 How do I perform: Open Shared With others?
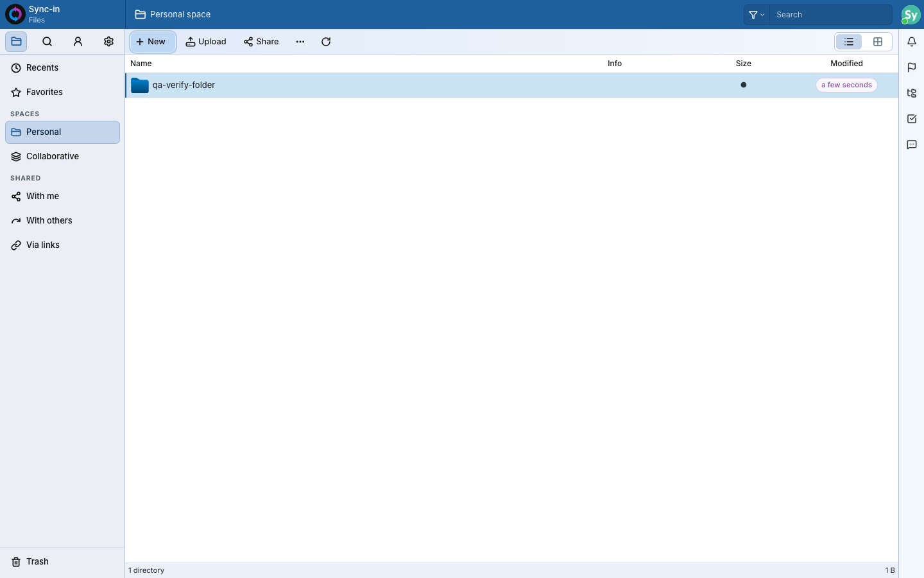coord(62,221)
